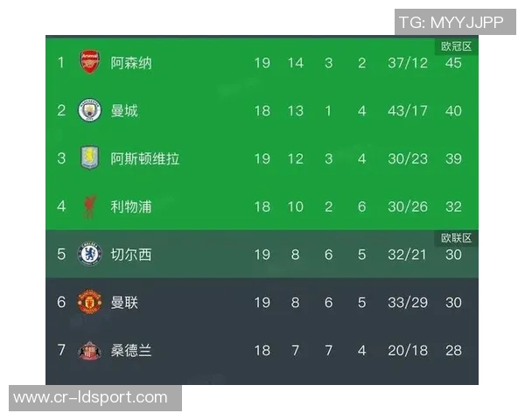Open the 曼城 team name
The width and height of the screenshot is (525, 420).
coord(124,111)
